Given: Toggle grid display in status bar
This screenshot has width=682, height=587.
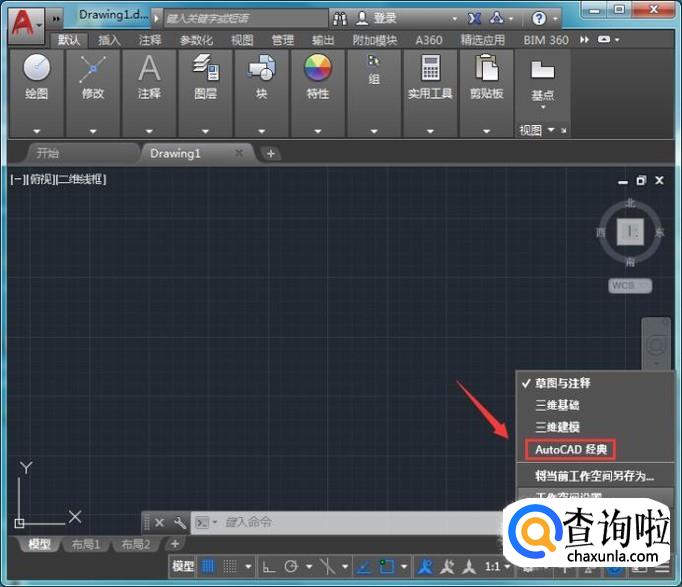Looking at the screenshot, I should [x=209, y=567].
